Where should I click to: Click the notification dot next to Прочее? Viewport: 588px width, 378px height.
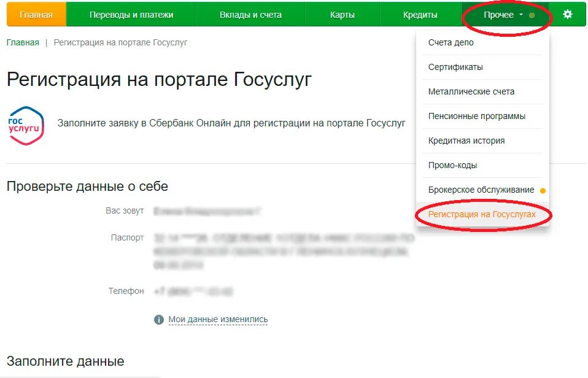point(532,15)
